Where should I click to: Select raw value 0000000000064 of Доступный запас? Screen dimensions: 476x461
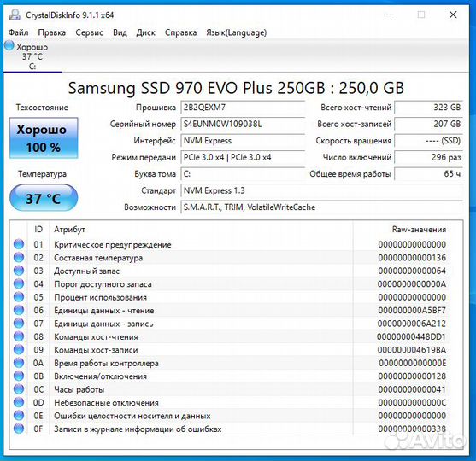412,271
